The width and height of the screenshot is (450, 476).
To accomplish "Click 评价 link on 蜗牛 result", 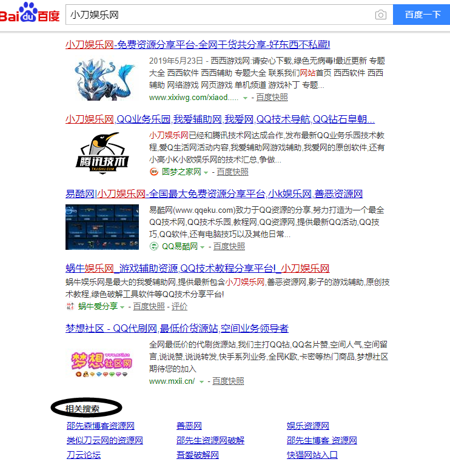I will [x=179, y=306].
